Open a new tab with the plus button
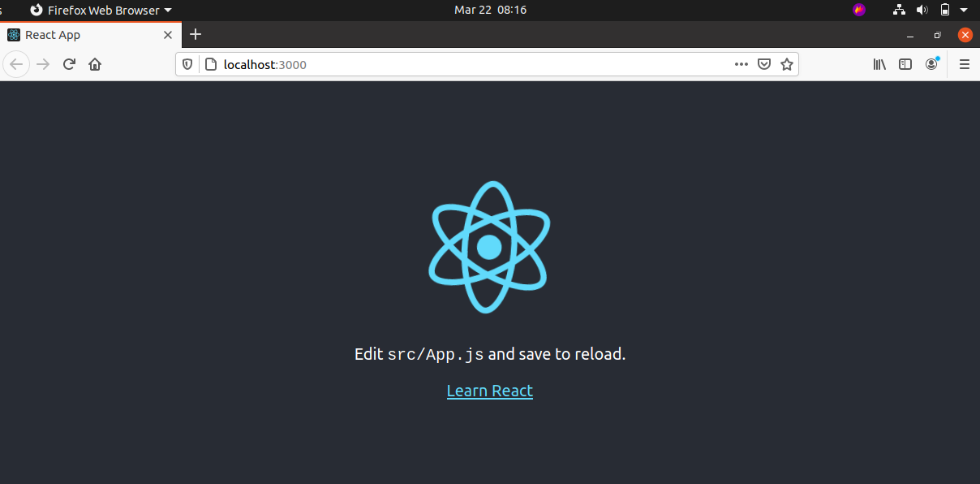The image size is (980, 484). click(195, 34)
